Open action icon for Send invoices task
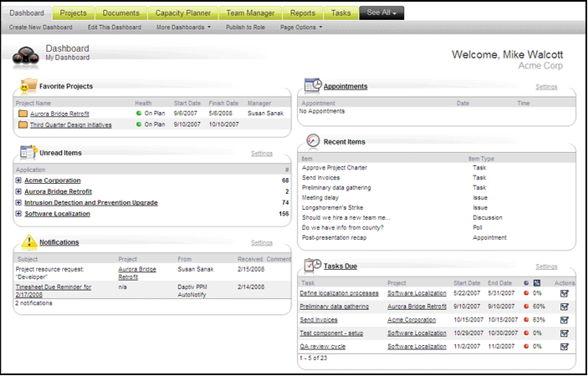 [564, 320]
